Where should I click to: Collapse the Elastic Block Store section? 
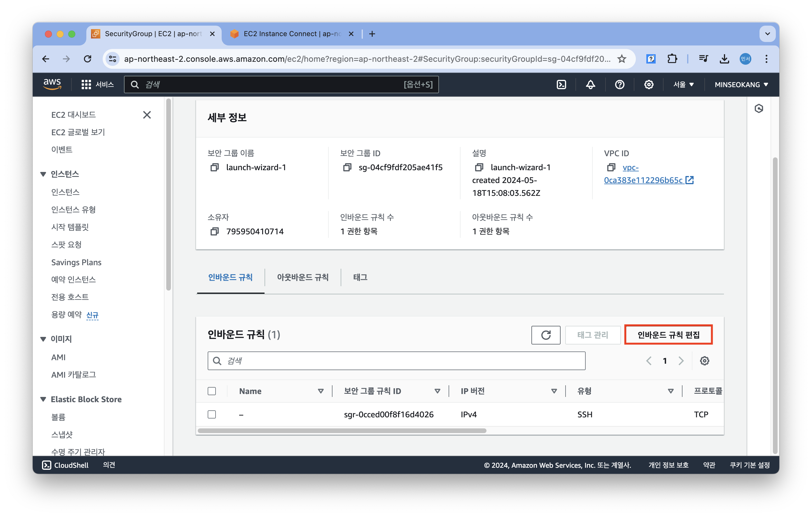43,399
